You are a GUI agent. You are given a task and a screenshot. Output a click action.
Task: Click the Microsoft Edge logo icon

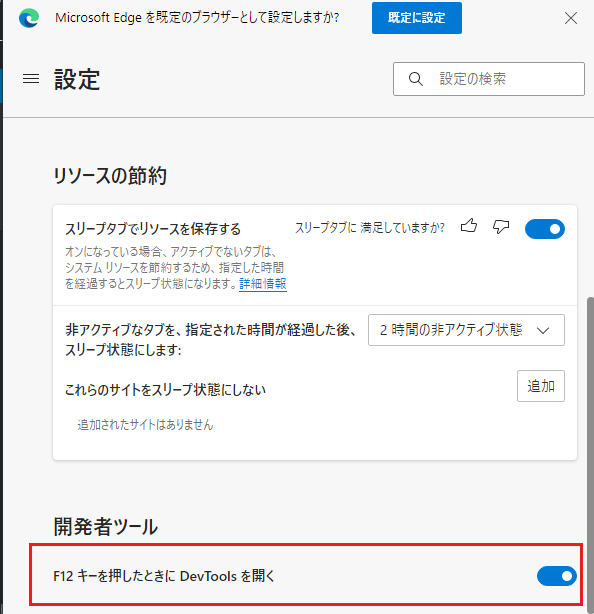point(29,18)
